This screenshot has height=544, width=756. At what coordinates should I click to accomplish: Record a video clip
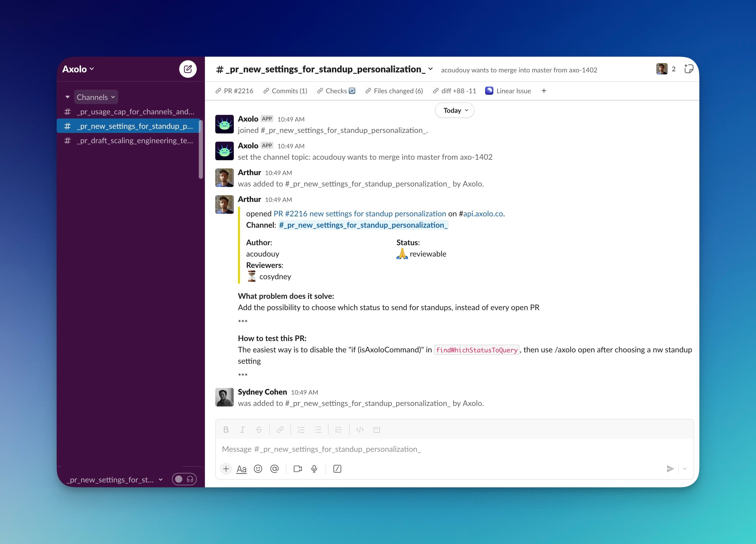(x=298, y=469)
